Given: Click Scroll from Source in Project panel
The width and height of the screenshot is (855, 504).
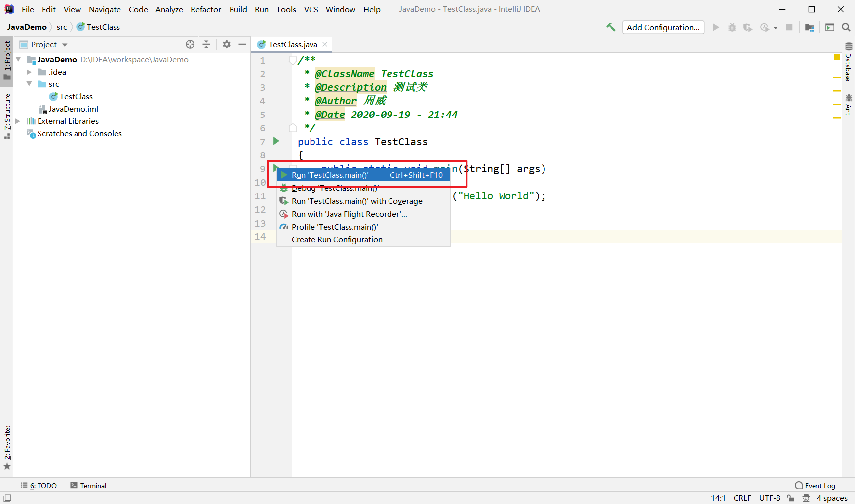Looking at the screenshot, I should (x=190, y=44).
